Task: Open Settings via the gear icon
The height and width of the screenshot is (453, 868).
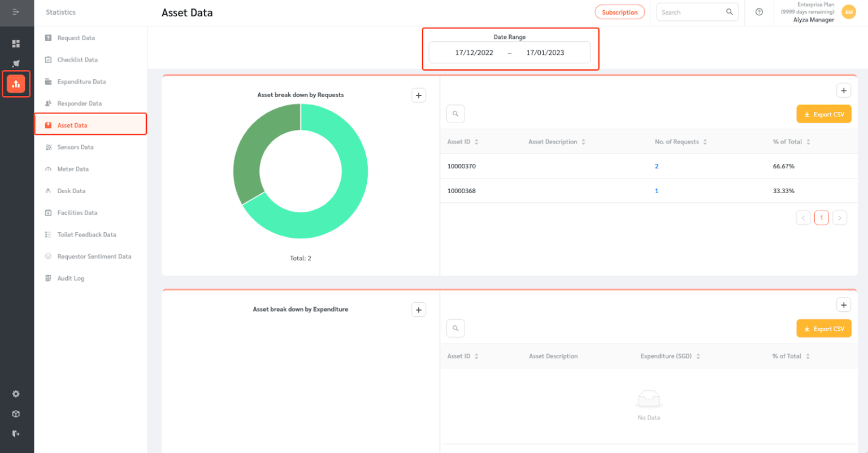Action: coord(16,394)
